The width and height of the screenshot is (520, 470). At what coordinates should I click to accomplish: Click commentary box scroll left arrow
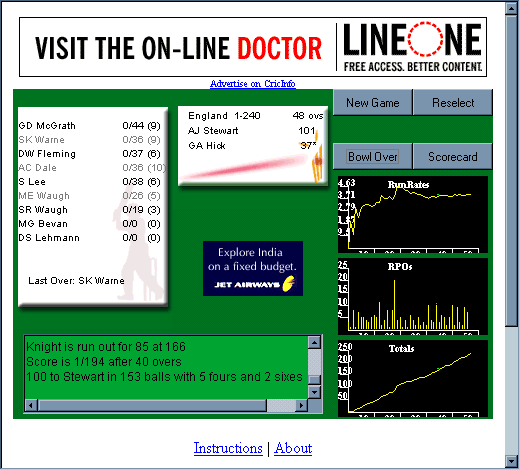(31, 405)
